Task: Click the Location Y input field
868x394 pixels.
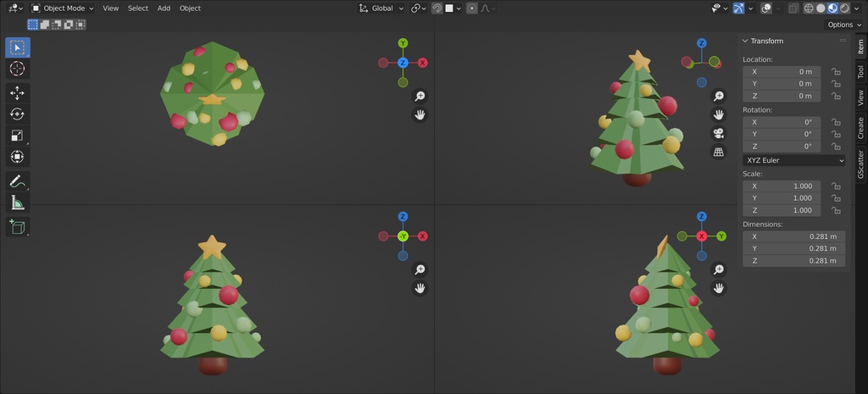Action: (782, 84)
